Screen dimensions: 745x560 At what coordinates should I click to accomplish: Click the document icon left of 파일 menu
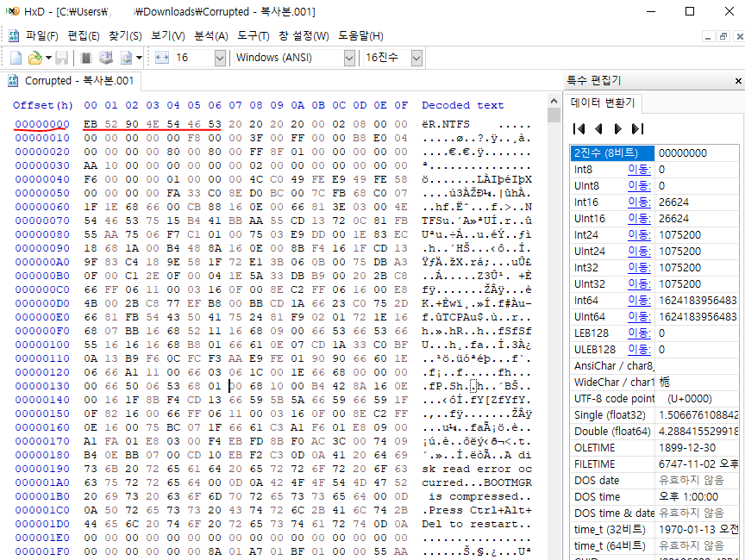pyautogui.click(x=14, y=35)
